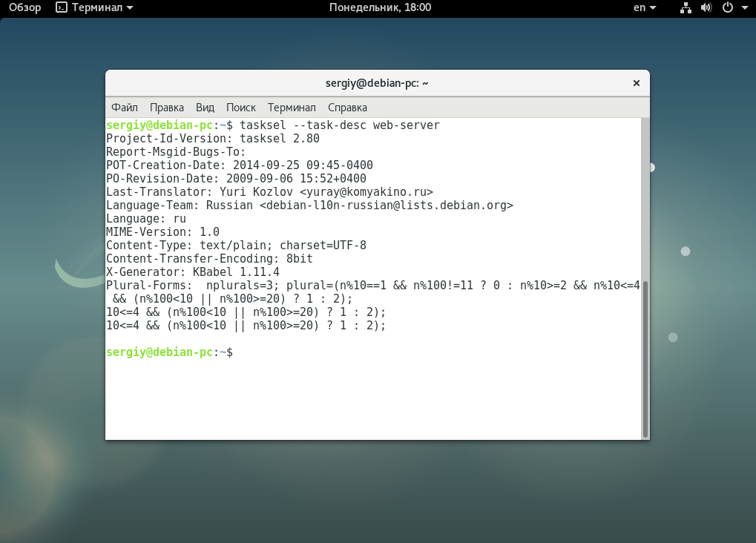Open the en keyboard layout dropdown
The width and height of the screenshot is (756, 543).
pos(644,8)
